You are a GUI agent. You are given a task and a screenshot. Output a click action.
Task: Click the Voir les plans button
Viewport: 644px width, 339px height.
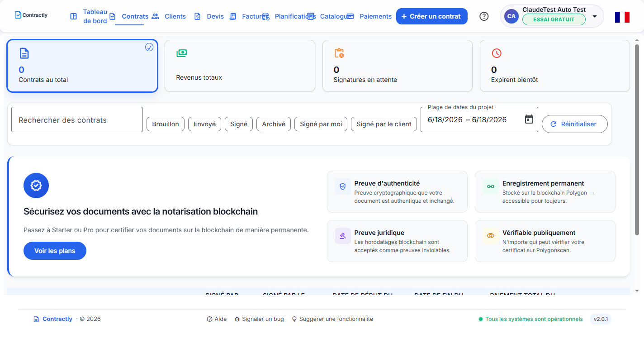click(55, 251)
